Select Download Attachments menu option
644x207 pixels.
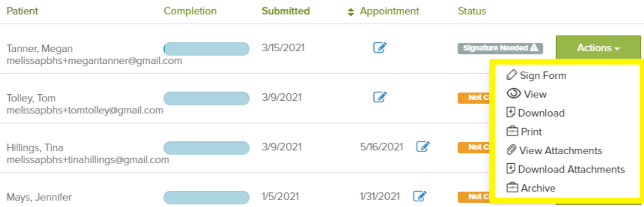[571, 169]
